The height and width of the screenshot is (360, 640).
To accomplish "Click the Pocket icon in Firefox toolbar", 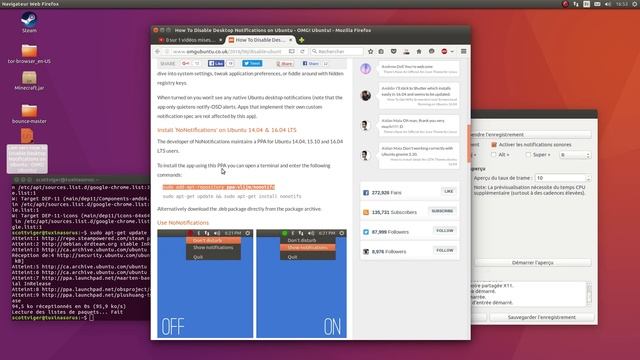I will pos(393,51).
